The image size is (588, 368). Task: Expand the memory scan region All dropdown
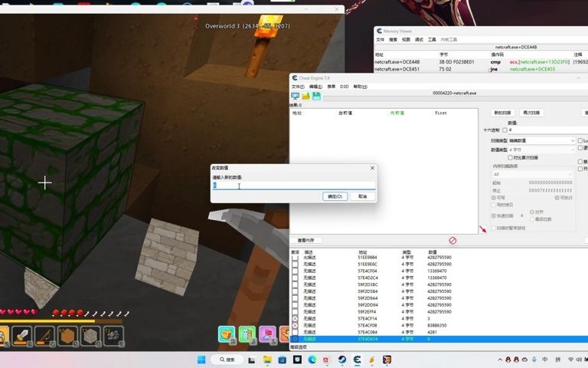click(532, 175)
